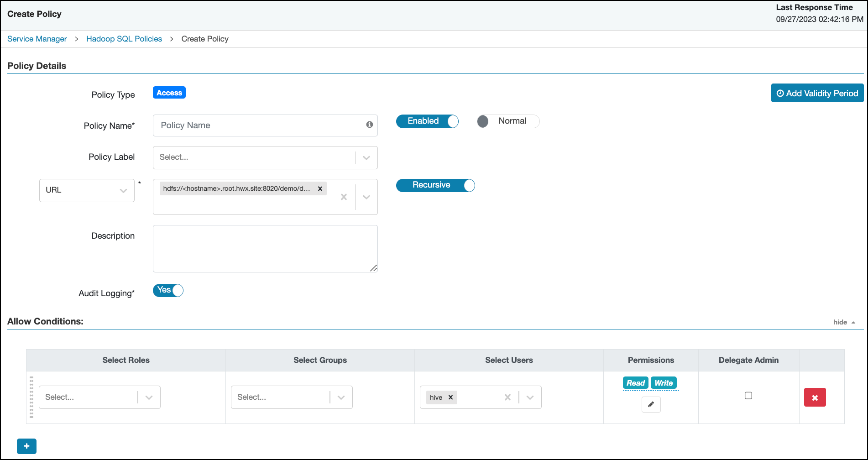Clear the Select Users field

507,397
